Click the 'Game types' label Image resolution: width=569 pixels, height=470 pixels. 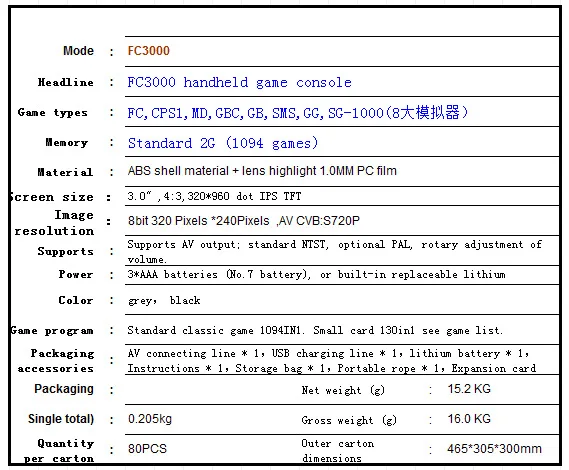pos(53,113)
